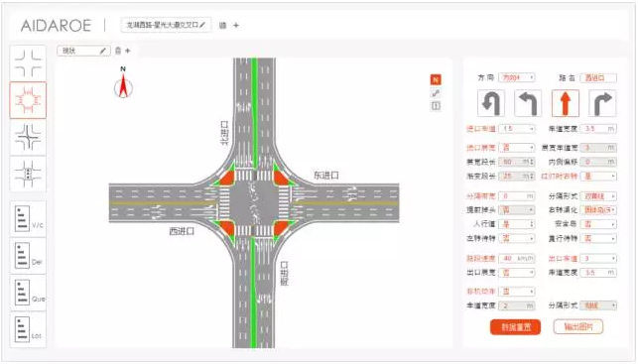Click the orange 数据重置 button
Viewport: 638px width, 364px height.
click(x=516, y=327)
